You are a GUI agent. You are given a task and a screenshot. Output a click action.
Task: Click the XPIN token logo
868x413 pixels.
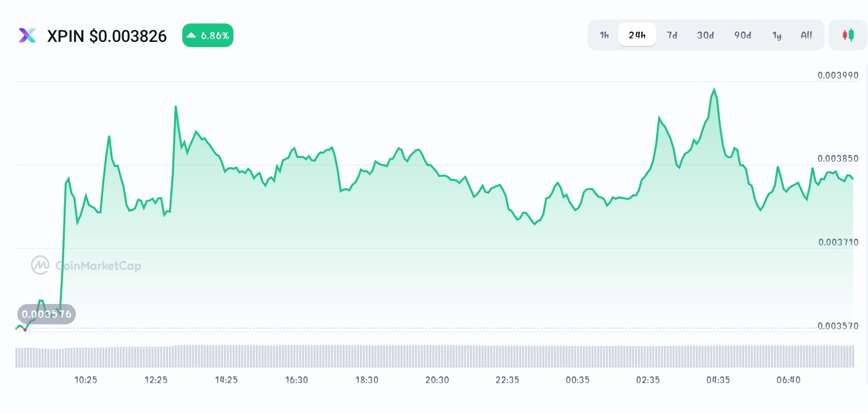(x=27, y=35)
